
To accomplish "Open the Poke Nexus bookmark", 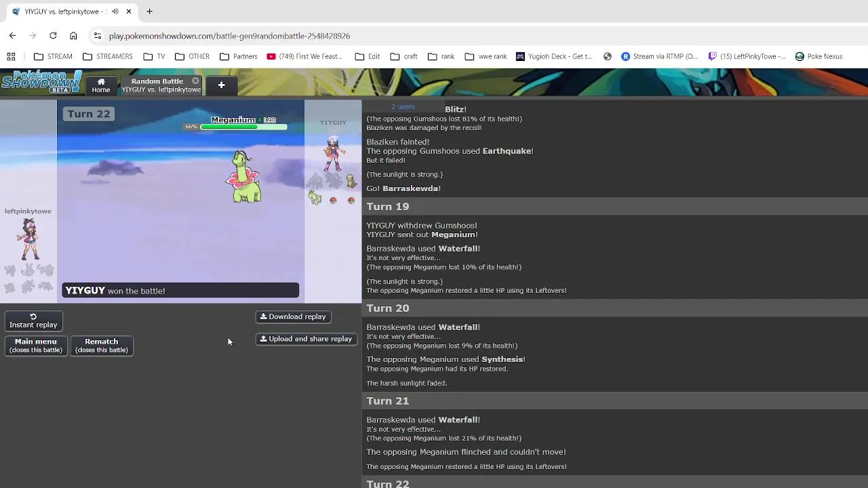I will pyautogui.click(x=818, y=56).
